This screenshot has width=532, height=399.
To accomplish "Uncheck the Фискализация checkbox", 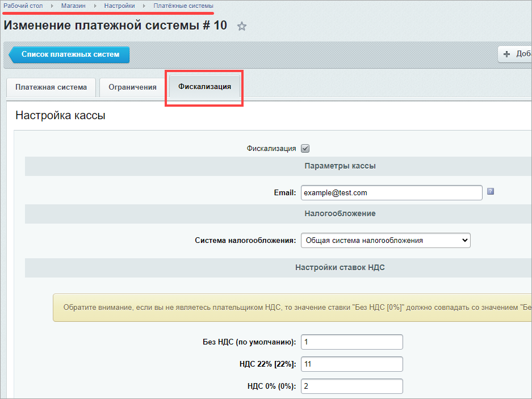I will 305,149.
